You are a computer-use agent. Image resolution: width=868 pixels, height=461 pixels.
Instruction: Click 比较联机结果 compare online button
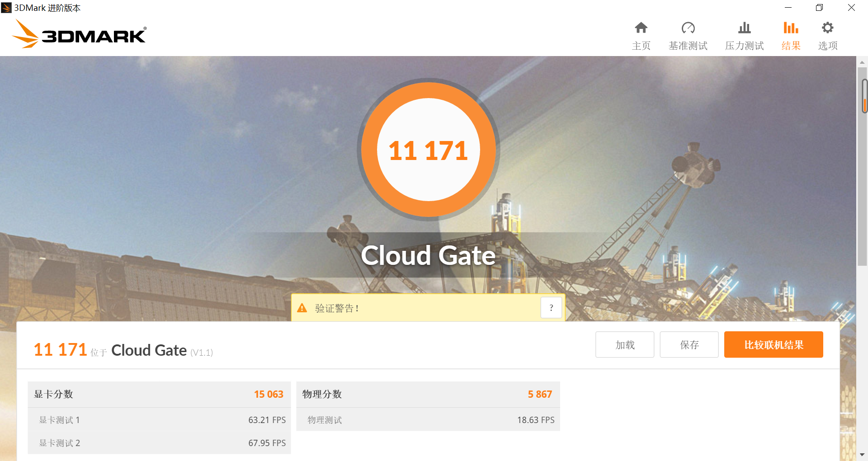[x=774, y=345]
